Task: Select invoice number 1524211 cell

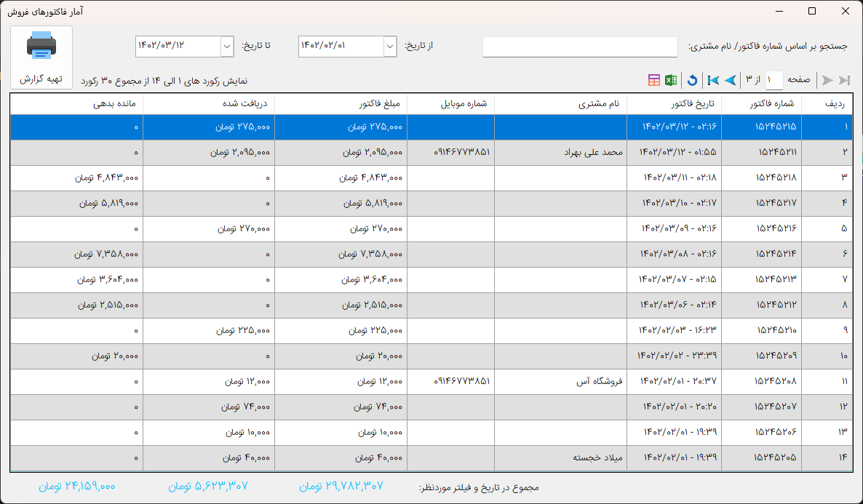Action: click(x=762, y=153)
